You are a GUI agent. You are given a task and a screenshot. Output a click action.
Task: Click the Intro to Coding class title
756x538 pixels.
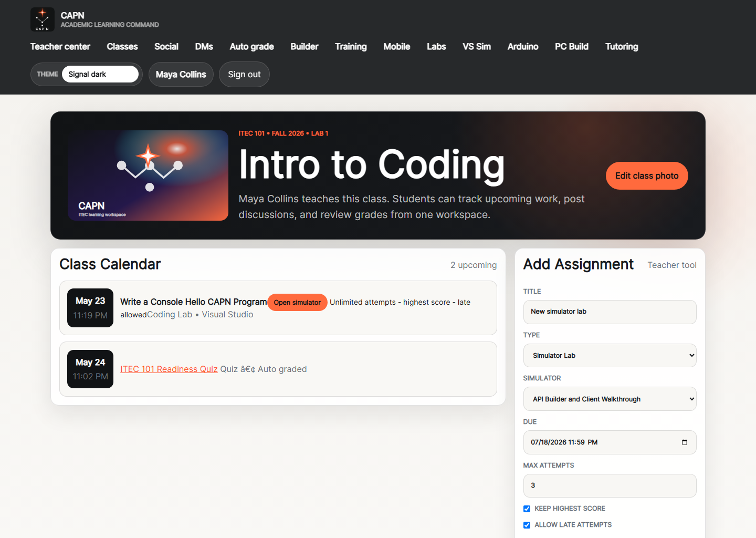click(372, 165)
